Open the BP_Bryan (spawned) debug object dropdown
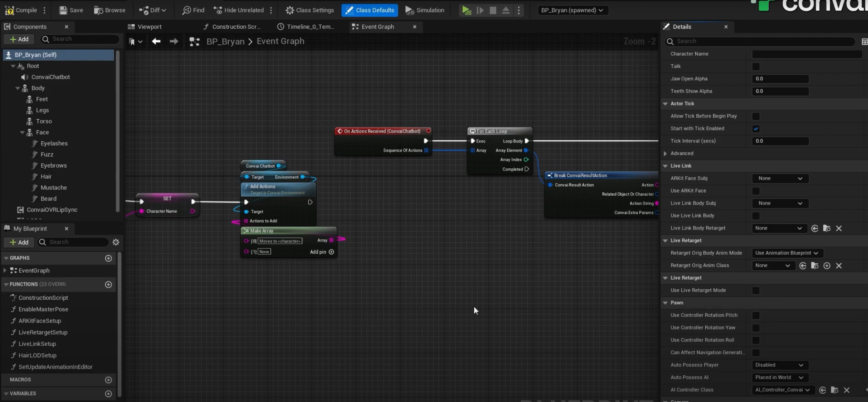The width and height of the screenshot is (868, 402). click(x=572, y=10)
